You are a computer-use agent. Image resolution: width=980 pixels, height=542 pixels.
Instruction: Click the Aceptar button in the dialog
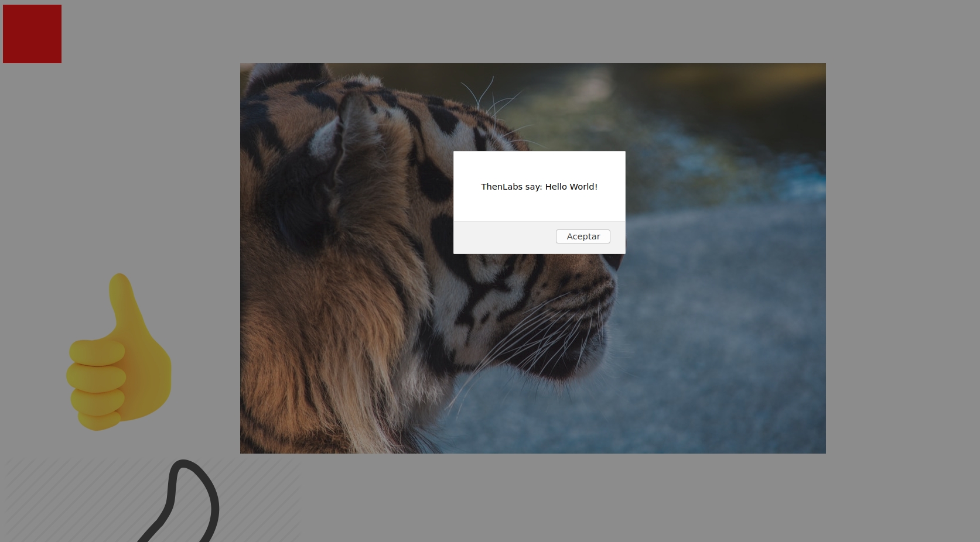(x=583, y=236)
